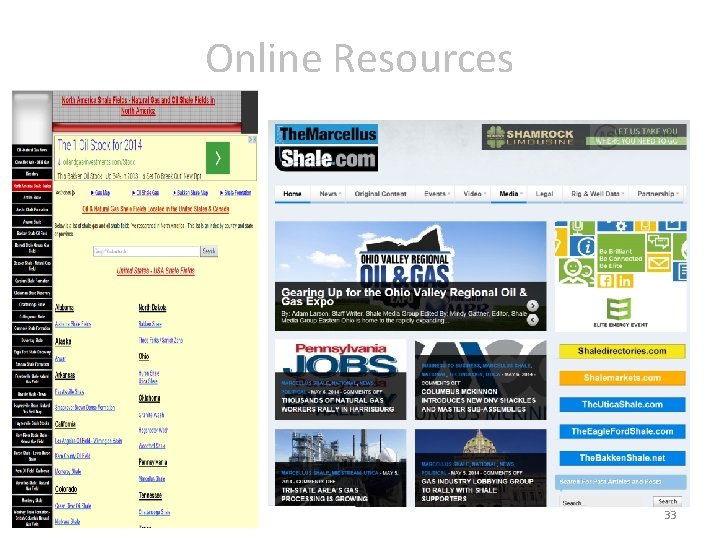The height and width of the screenshot is (540, 720).
Task: Click the Search button beside the shale fields search box
Action: (x=209, y=251)
